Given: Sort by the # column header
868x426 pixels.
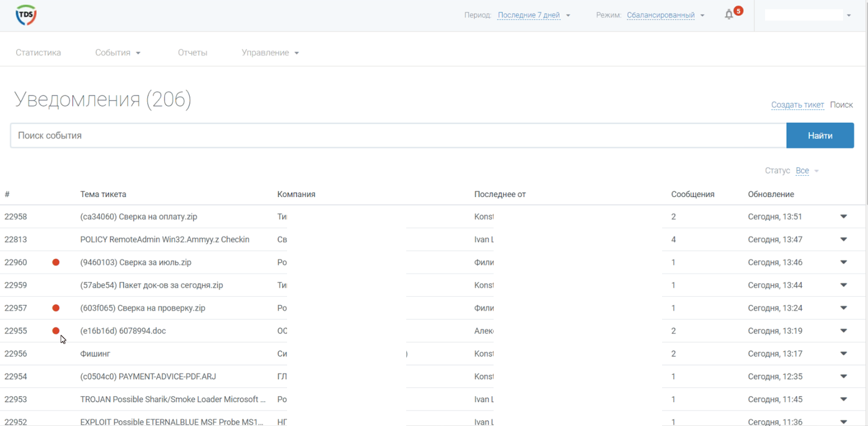Looking at the screenshot, I should [7, 194].
